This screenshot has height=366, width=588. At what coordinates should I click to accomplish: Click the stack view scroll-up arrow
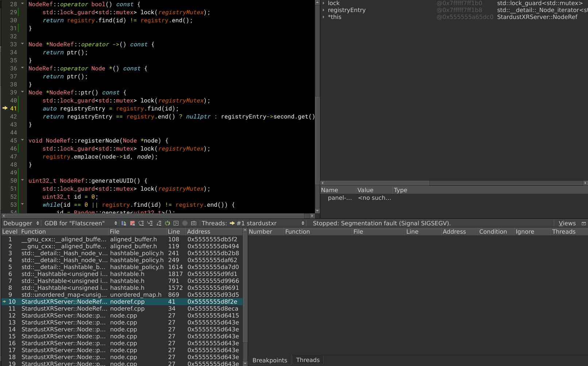(x=245, y=230)
